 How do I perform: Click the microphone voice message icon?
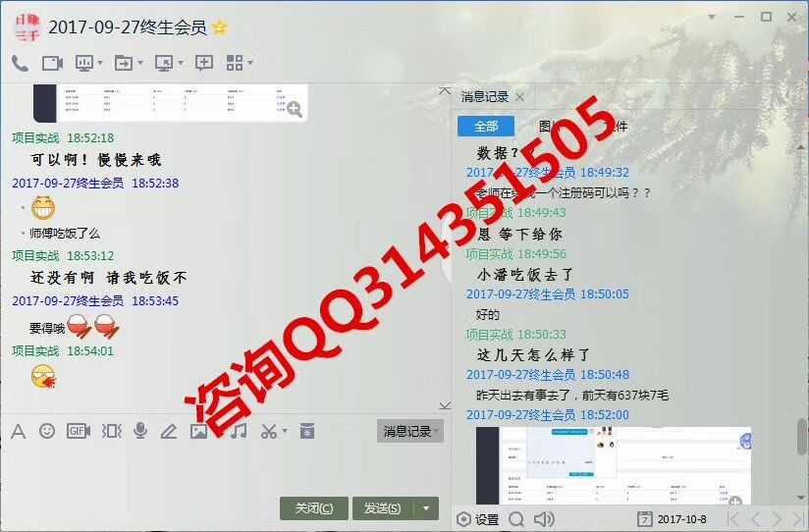[140, 431]
